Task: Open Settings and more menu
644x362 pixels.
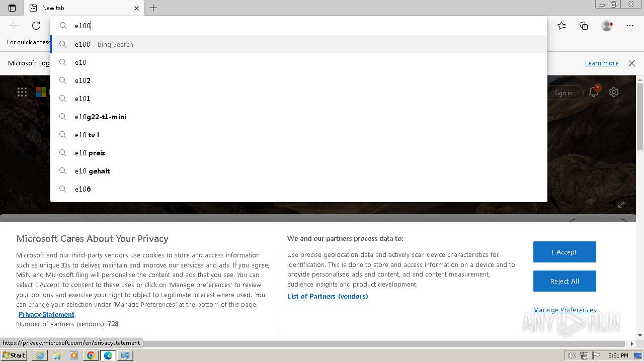Action: (630, 26)
